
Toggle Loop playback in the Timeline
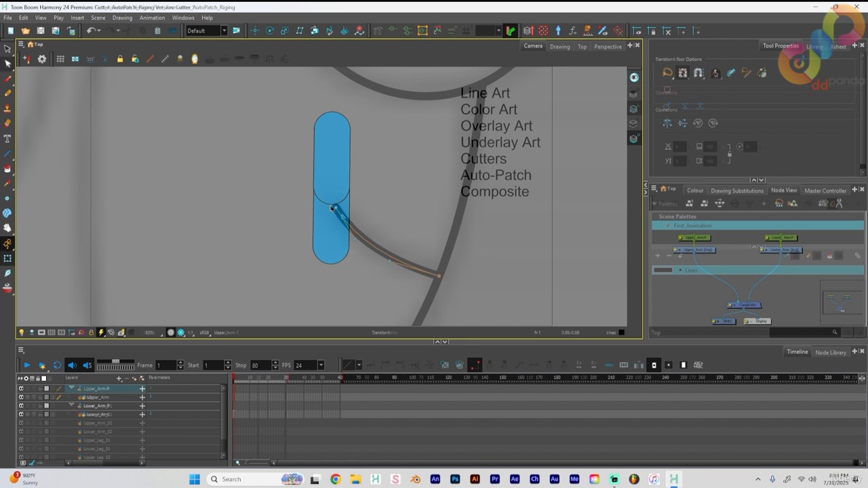57,365
